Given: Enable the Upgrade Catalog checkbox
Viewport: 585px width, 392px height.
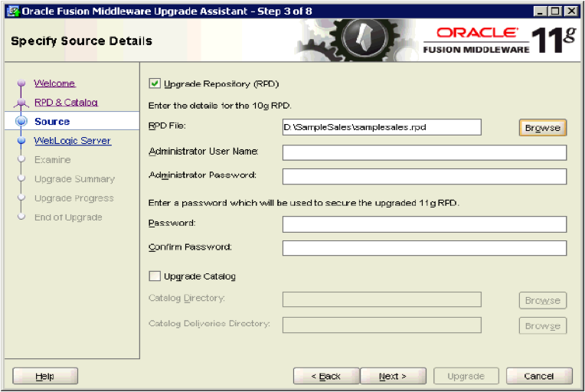Looking at the screenshot, I should click(155, 276).
